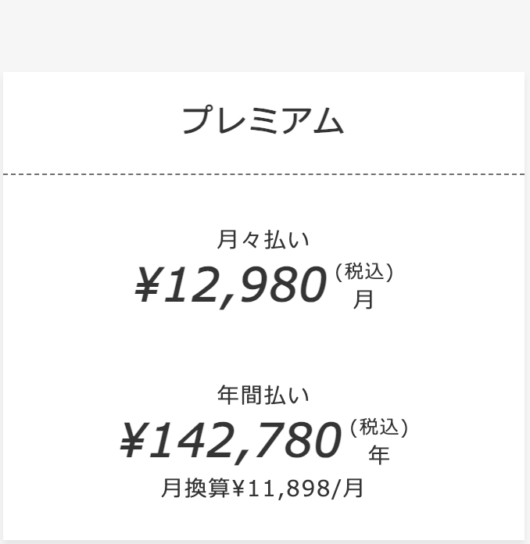
Task: Select the ¥11,898 monthly-equivalent amount
Action: [x=281, y=488]
